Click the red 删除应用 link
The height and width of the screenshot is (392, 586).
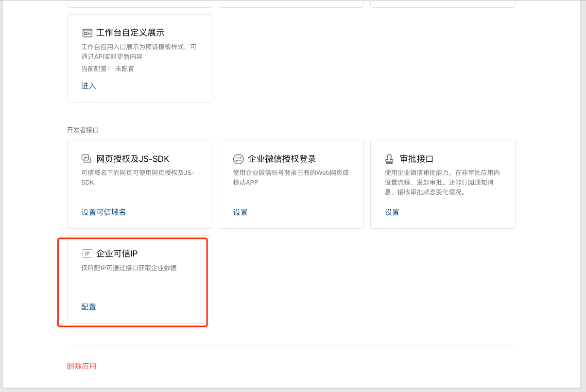click(x=82, y=366)
